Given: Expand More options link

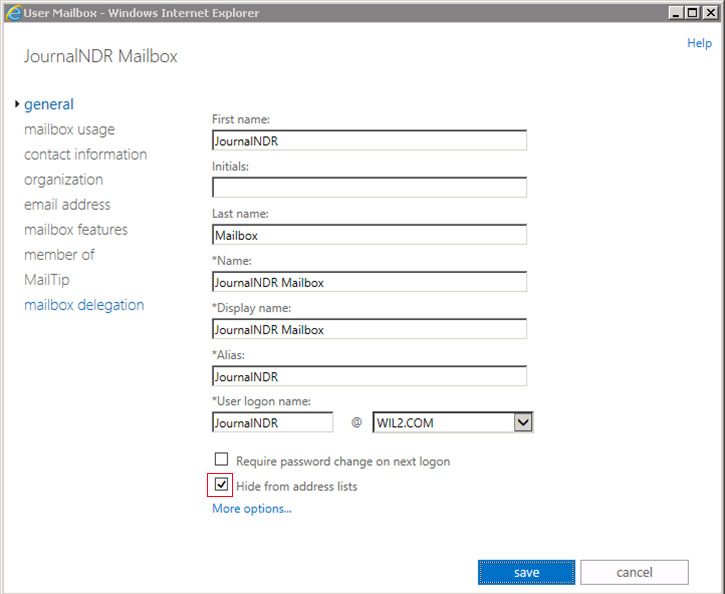Looking at the screenshot, I should point(252,508).
